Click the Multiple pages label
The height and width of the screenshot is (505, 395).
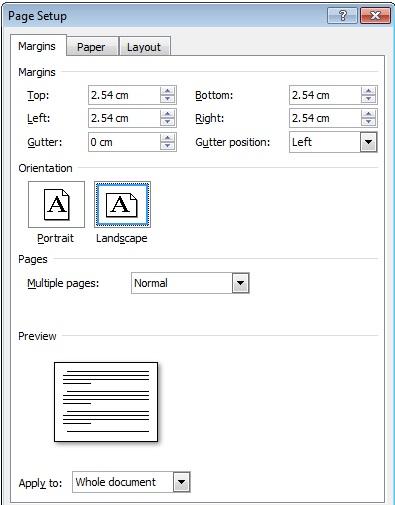63,284
